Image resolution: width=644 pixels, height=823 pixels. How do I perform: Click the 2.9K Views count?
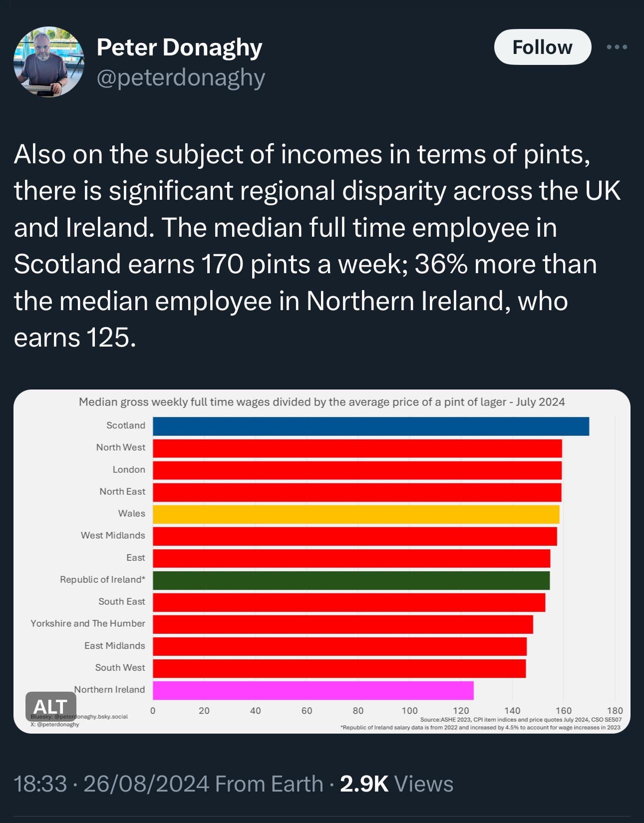[396, 784]
